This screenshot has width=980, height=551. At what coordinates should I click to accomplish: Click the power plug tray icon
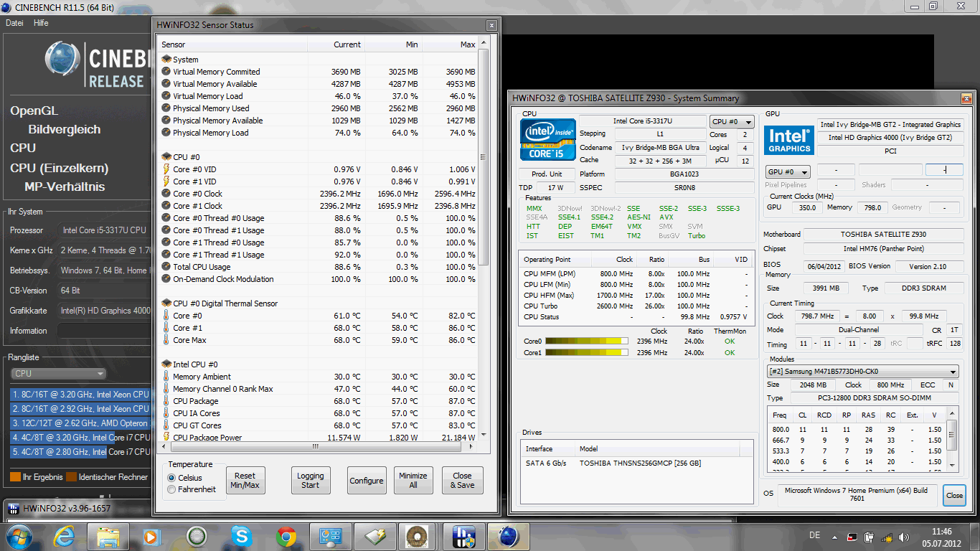point(869,536)
